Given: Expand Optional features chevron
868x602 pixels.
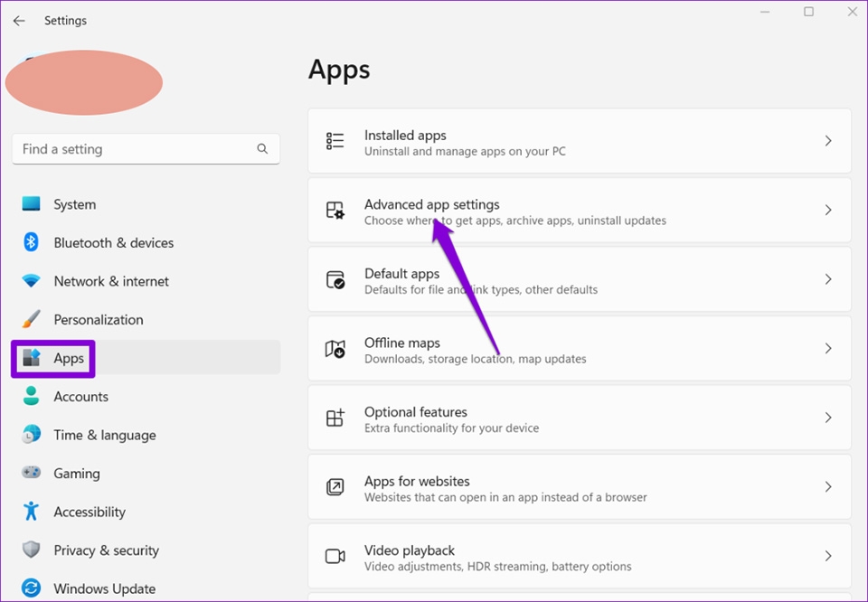Looking at the screenshot, I should point(828,418).
